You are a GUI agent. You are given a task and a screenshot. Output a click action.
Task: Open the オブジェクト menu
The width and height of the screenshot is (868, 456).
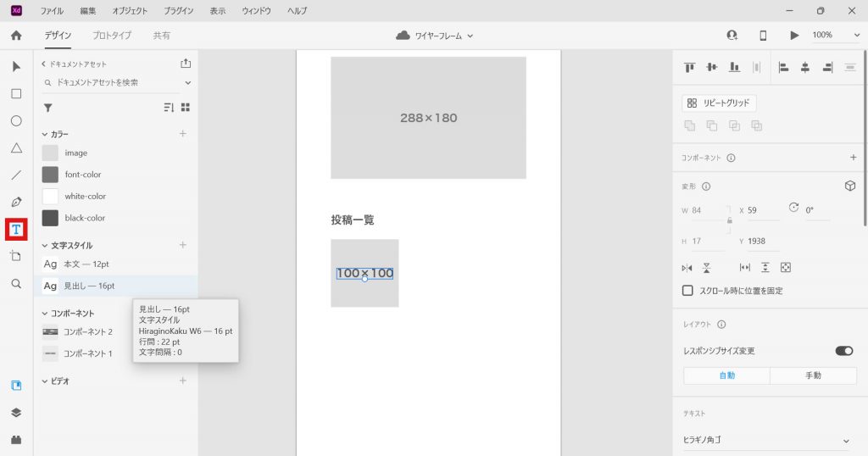[130, 10]
